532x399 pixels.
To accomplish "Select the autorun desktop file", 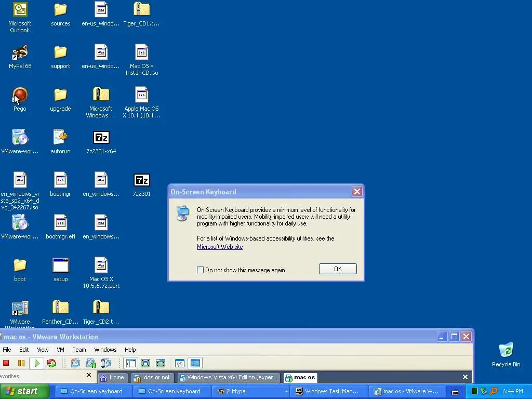I will pyautogui.click(x=60, y=142).
